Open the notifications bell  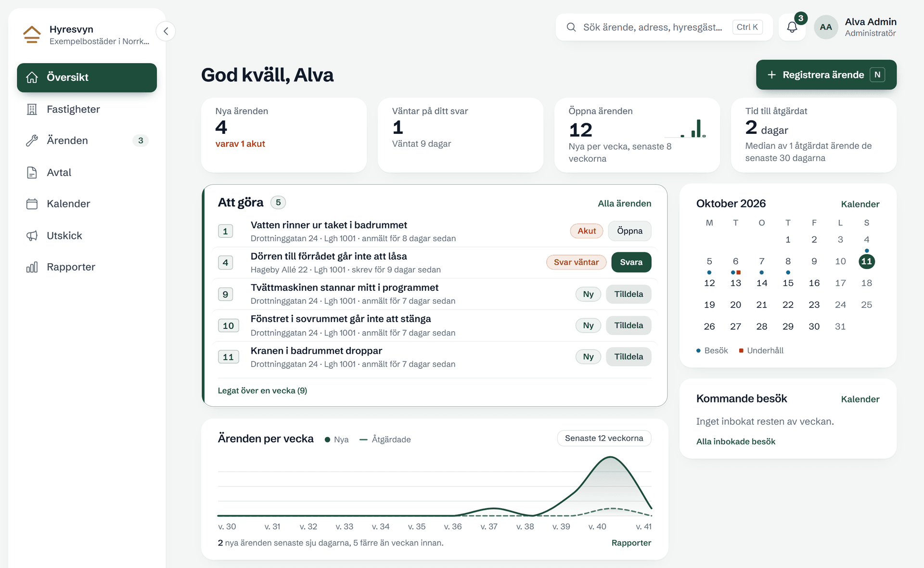coord(792,27)
